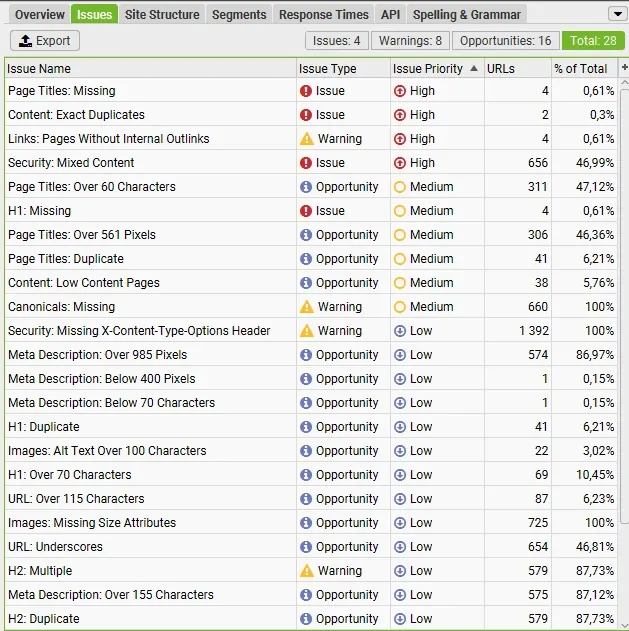Image resolution: width=629 pixels, height=631 pixels.
Task: Click warning triangle for Pages Without Internal Outlinks
Action: tap(307, 139)
